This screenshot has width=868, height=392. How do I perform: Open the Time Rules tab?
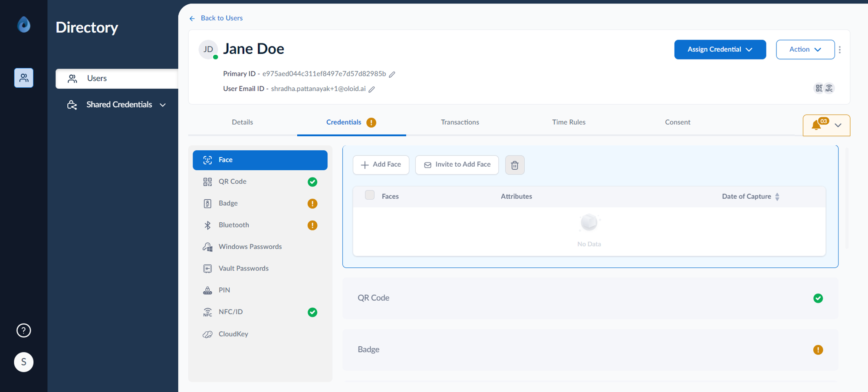point(569,122)
